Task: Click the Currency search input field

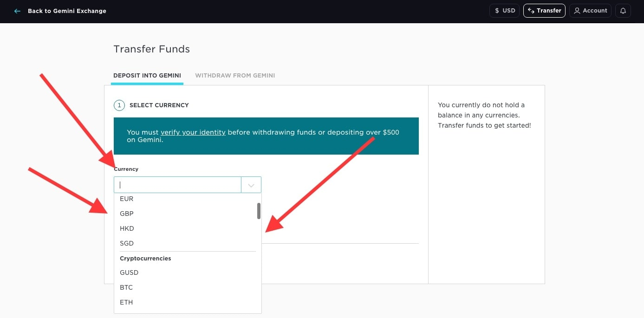Action: click(177, 185)
